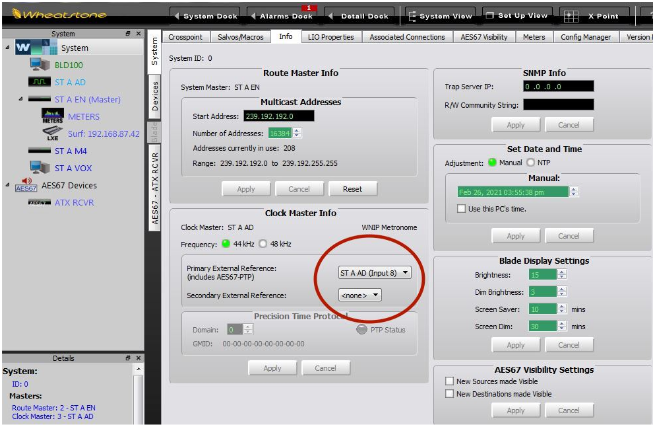659x428 pixels.
Task: Click the Set Up View window icon
Action: (489, 16)
